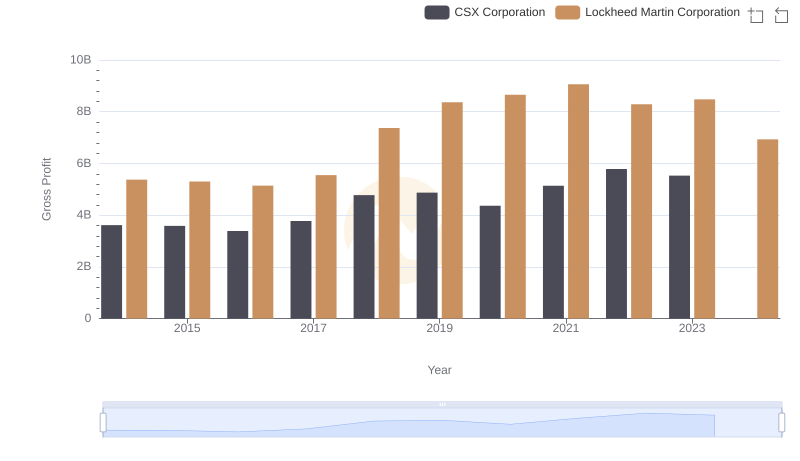Click the 2019 x-axis label
This screenshot has width=800, height=461.
point(439,328)
